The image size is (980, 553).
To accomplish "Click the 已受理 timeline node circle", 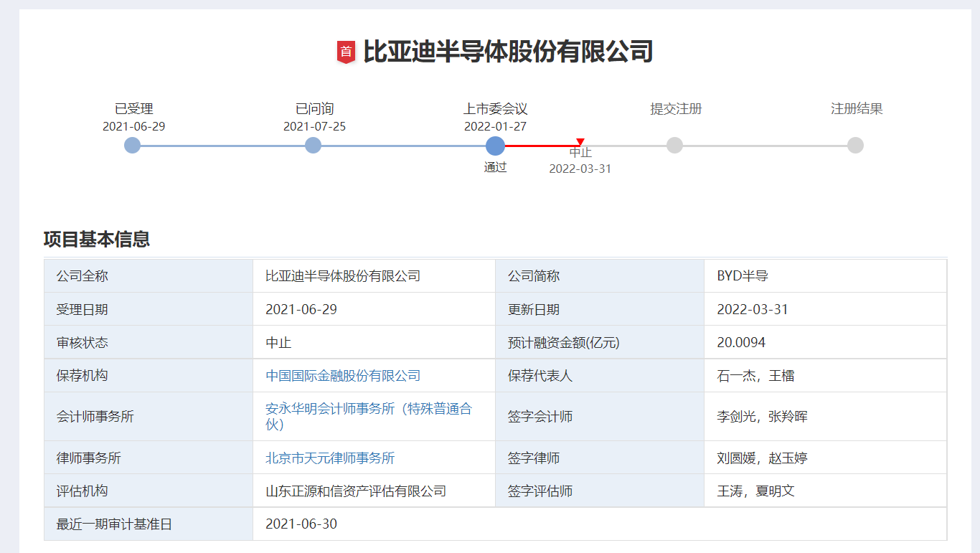I will click(132, 146).
